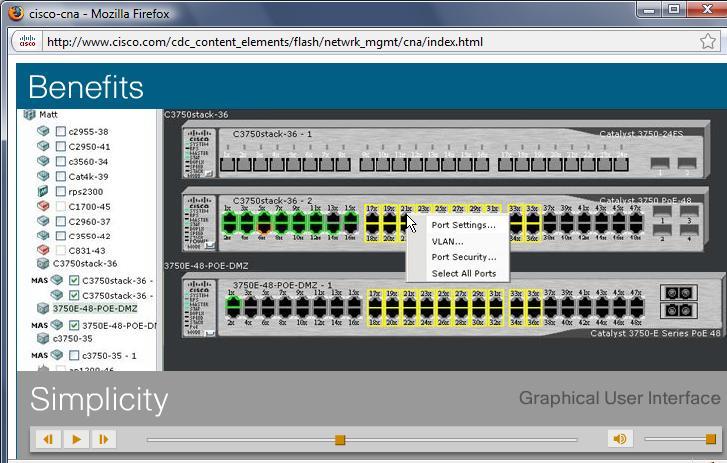Choose Select All Ports in context menu
This screenshot has height=463, width=727.
464,273
